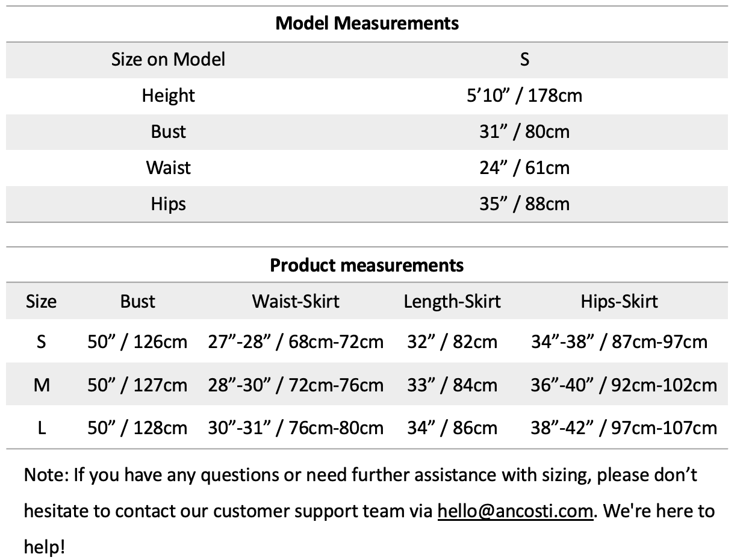
Task: Select the Hips-Skirt column header
Action: pyautogui.click(x=619, y=301)
